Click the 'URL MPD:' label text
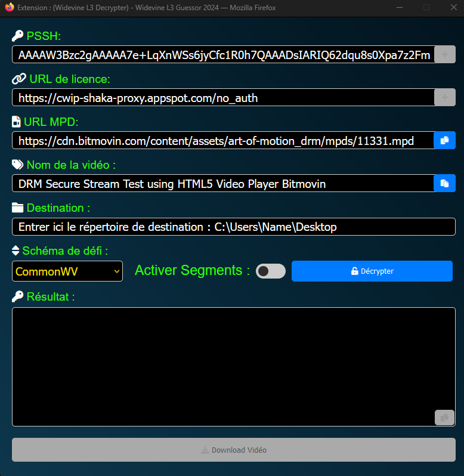The height and width of the screenshot is (476, 464). [51, 122]
